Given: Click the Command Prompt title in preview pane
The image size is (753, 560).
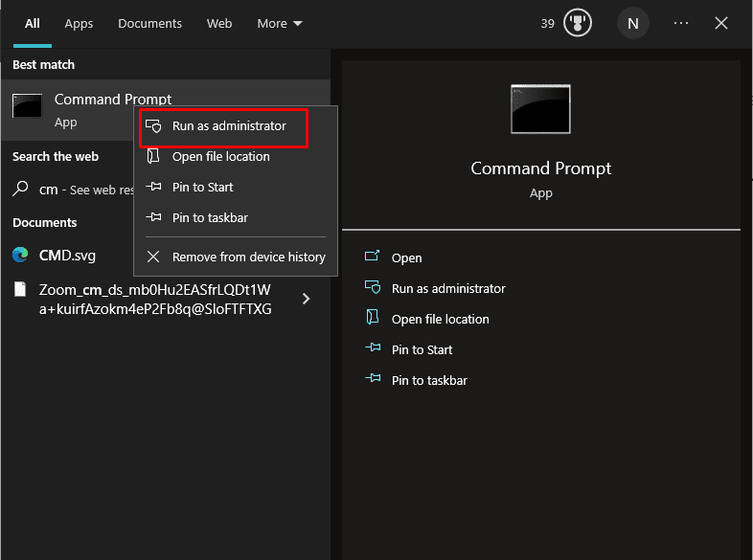Looking at the screenshot, I should pyautogui.click(x=540, y=168).
